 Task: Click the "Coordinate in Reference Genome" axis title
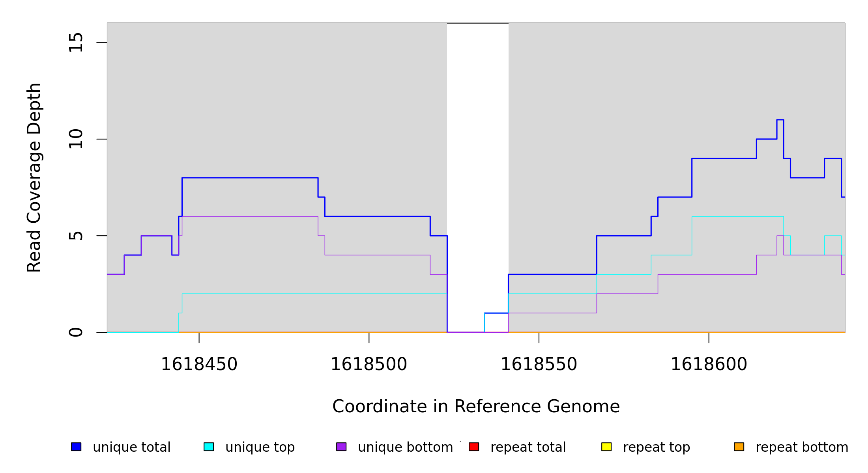coord(476,407)
